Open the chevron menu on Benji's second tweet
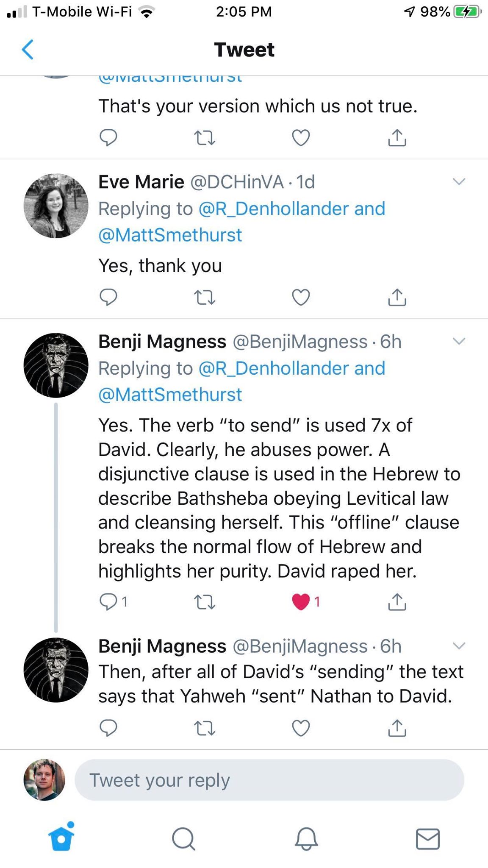Screen dimensions: 488x868 [459, 645]
